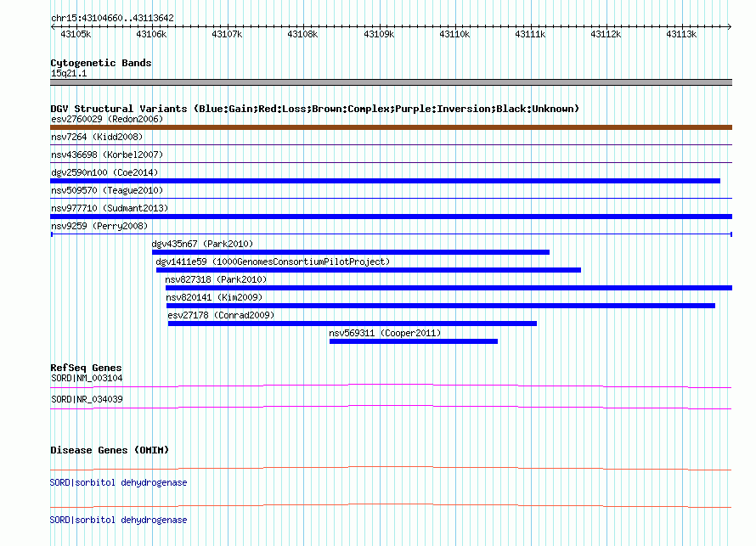Viewport: 756px width, 546px height.
Task: Click the nsv820141 (Kim2009) label text
Action: pyautogui.click(x=214, y=297)
